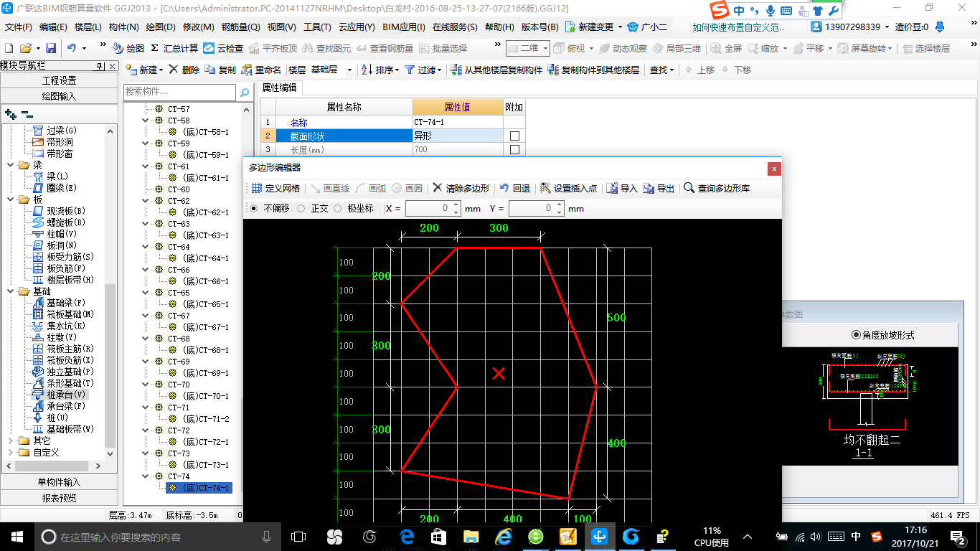
Task: Click the component search magnifier icon
Action: pyautogui.click(x=245, y=93)
